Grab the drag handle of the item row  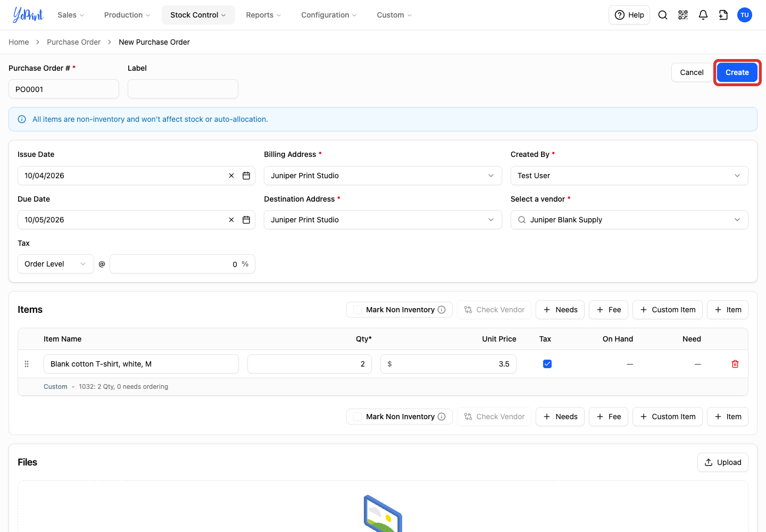click(x=27, y=364)
